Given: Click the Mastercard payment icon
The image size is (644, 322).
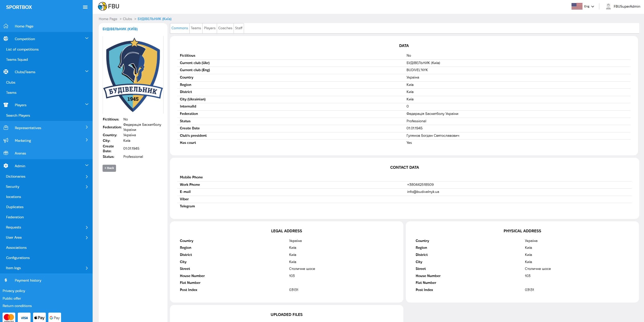Looking at the screenshot, I should click(9, 317).
